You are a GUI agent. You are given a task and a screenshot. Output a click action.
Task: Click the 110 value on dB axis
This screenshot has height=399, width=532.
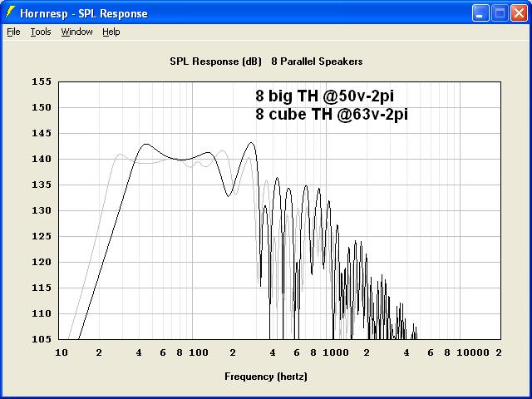[x=42, y=314]
